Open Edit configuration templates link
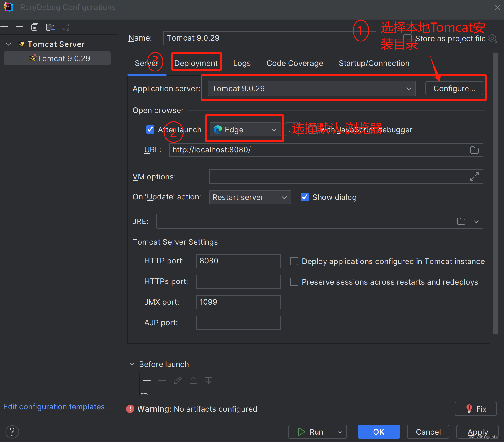Screen dimensions: 504x442 pyautogui.click(x=57, y=407)
